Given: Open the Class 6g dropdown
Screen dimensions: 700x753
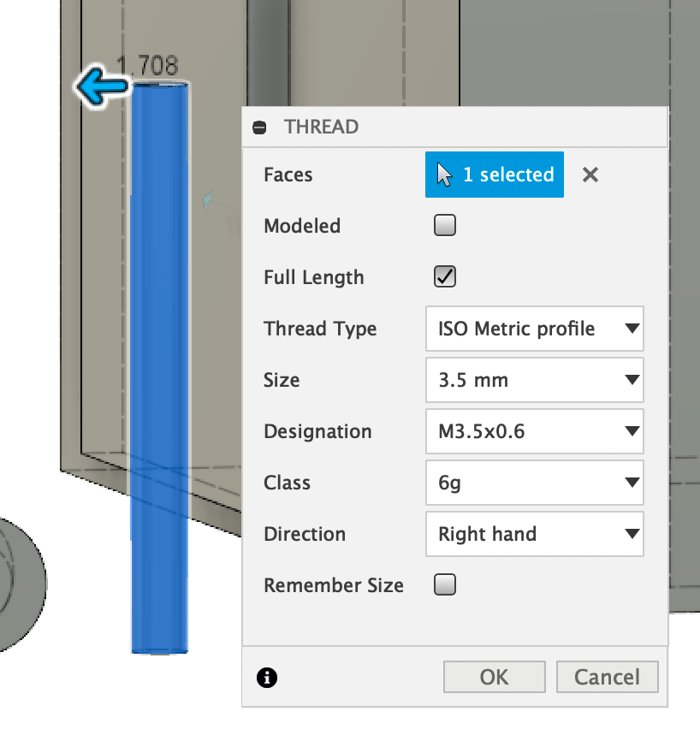Looking at the screenshot, I should (x=534, y=483).
